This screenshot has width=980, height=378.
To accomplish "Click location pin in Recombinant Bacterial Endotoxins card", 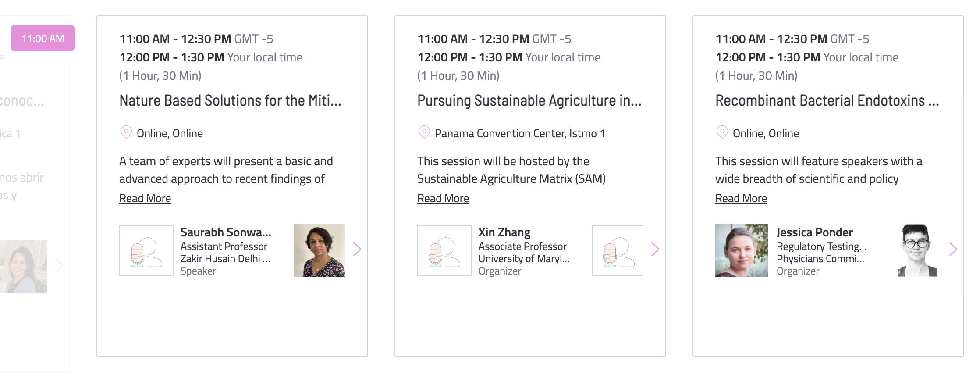I will (x=722, y=132).
